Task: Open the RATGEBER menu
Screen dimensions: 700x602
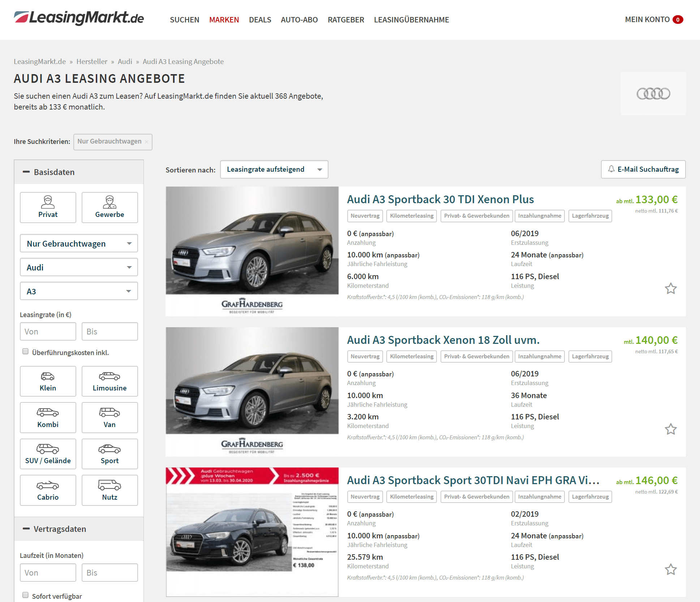Action: (x=346, y=20)
